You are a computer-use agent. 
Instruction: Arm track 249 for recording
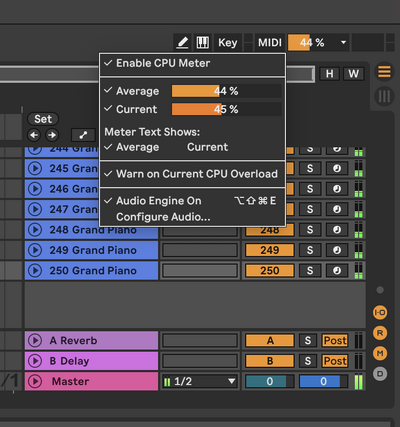(337, 250)
